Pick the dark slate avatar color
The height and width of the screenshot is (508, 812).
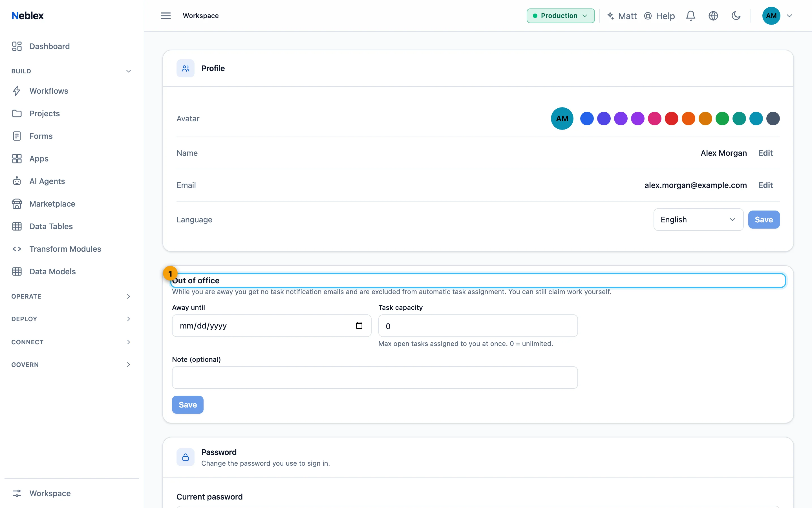pyautogui.click(x=773, y=119)
